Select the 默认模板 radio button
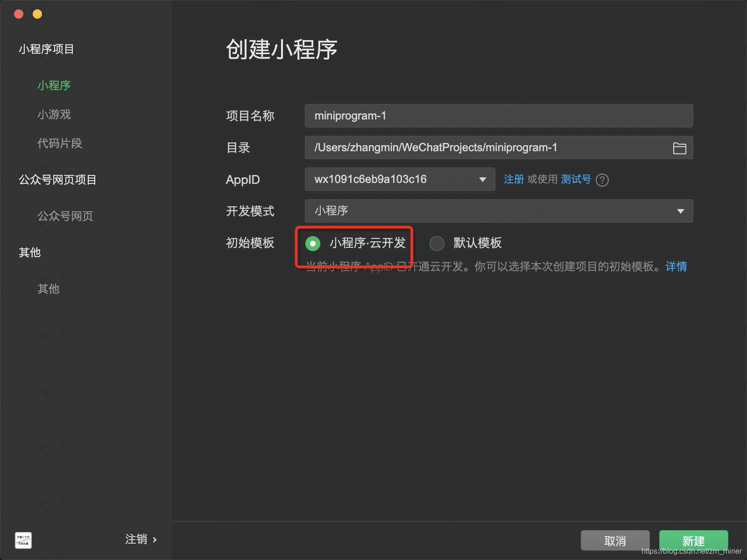747x560 pixels. (x=437, y=243)
